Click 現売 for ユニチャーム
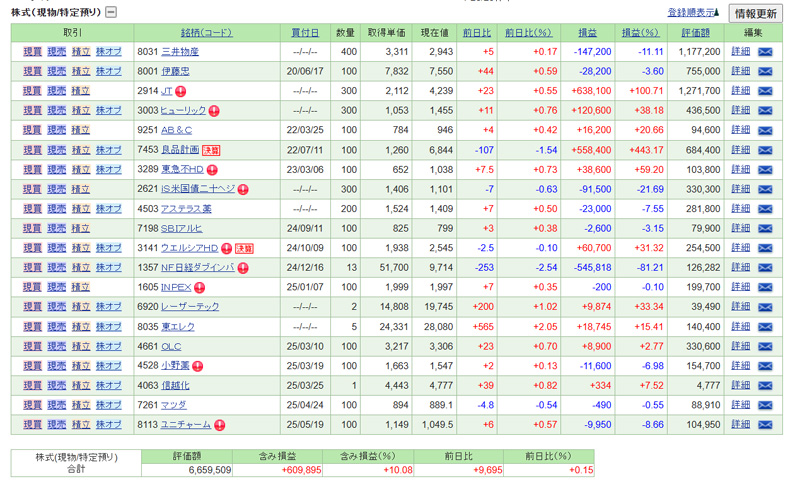This screenshot has height=484, width=800. (x=57, y=425)
